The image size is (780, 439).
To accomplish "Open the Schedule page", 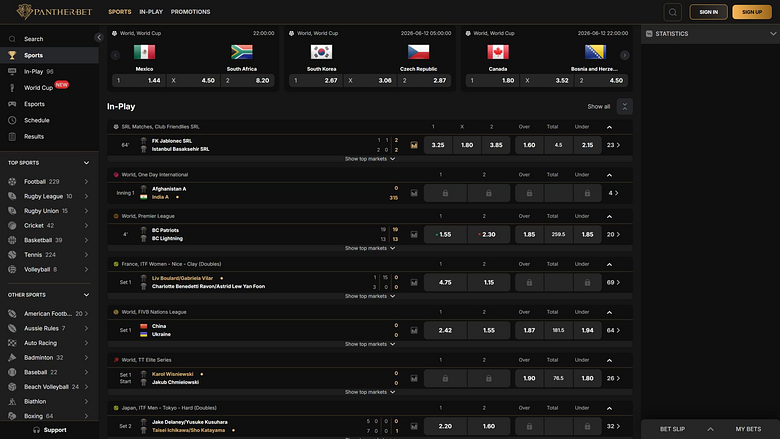I will pos(49,120).
